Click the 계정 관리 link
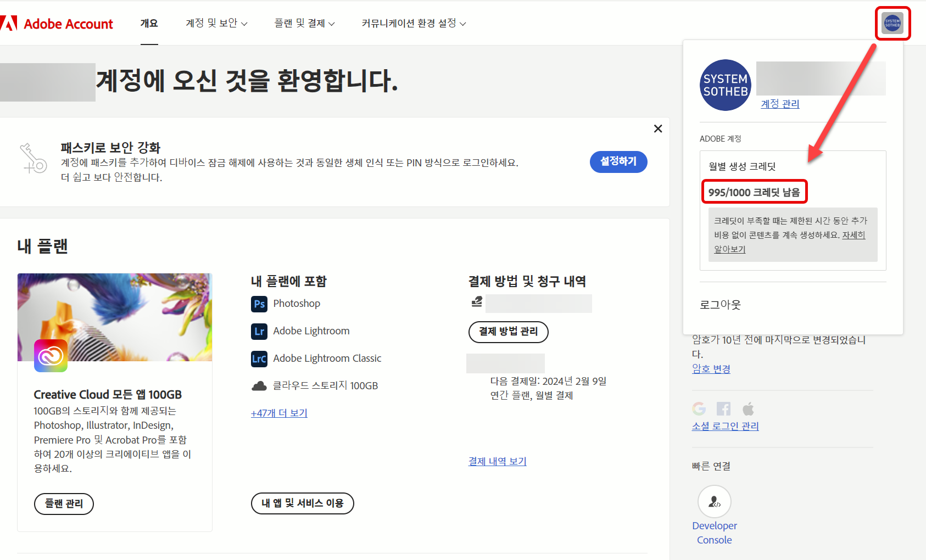The image size is (926, 560). click(x=780, y=104)
